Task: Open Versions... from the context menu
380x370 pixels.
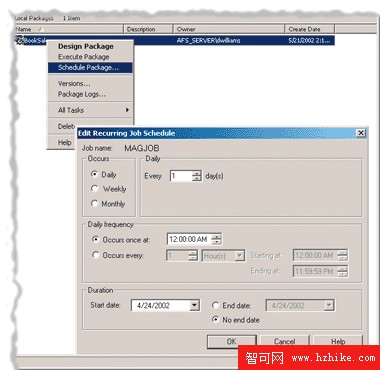Action: [x=74, y=83]
